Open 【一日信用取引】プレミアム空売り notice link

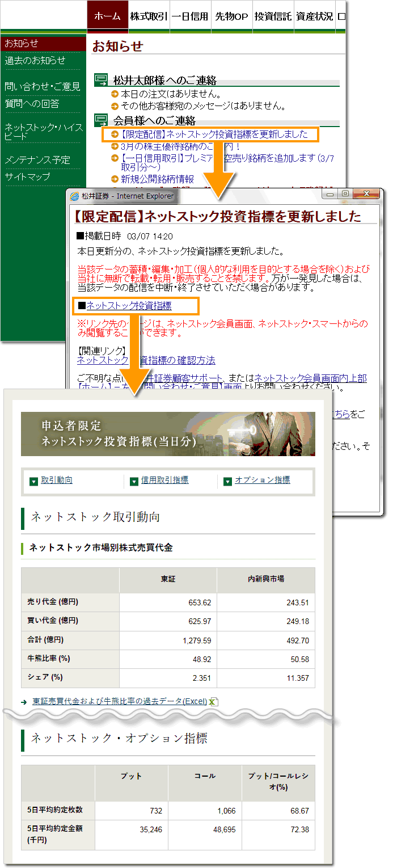click(x=227, y=162)
